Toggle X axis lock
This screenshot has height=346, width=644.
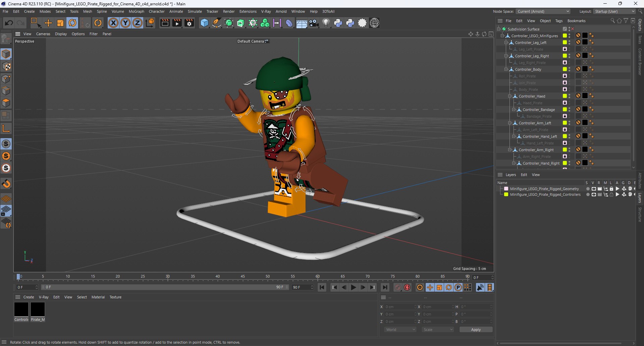(113, 23)
